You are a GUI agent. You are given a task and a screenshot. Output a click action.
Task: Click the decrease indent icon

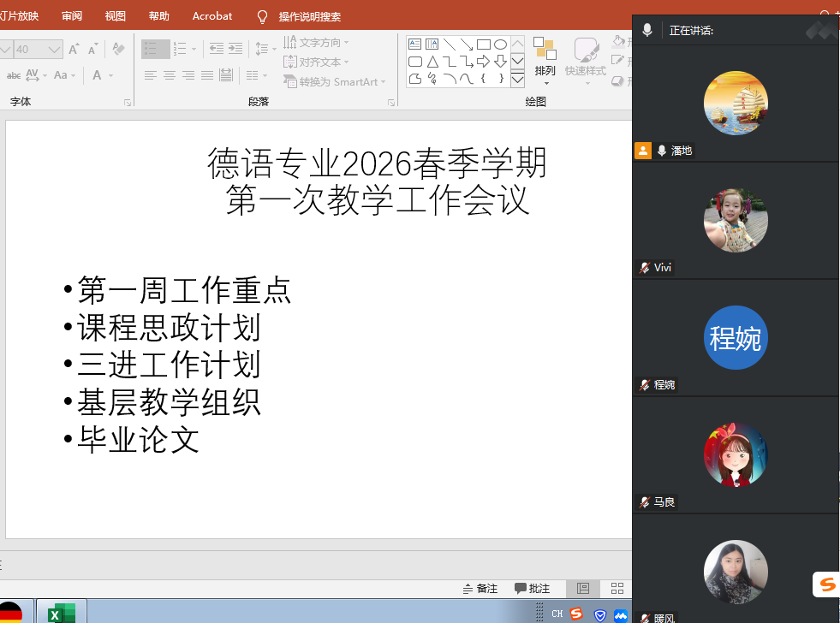217,49
